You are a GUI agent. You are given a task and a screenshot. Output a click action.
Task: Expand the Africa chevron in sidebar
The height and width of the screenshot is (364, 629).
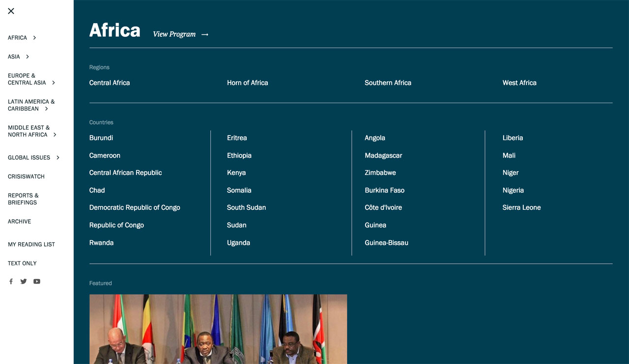click(34, 38)
